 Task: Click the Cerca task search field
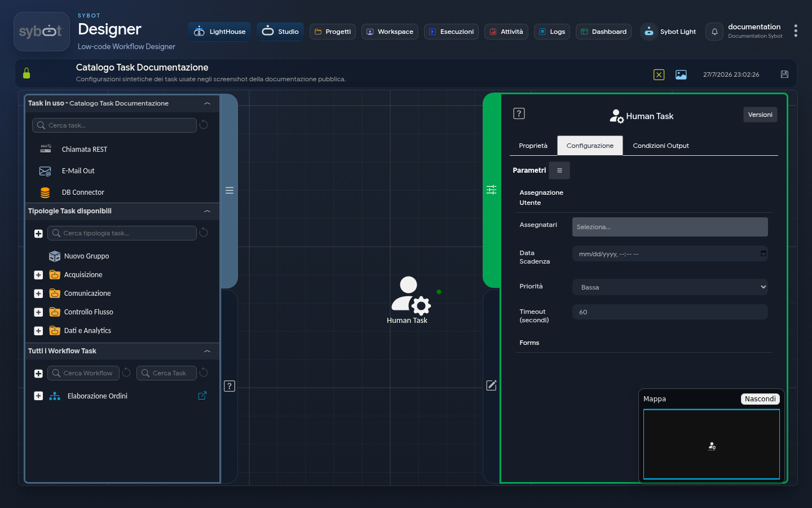click(114, 125)
